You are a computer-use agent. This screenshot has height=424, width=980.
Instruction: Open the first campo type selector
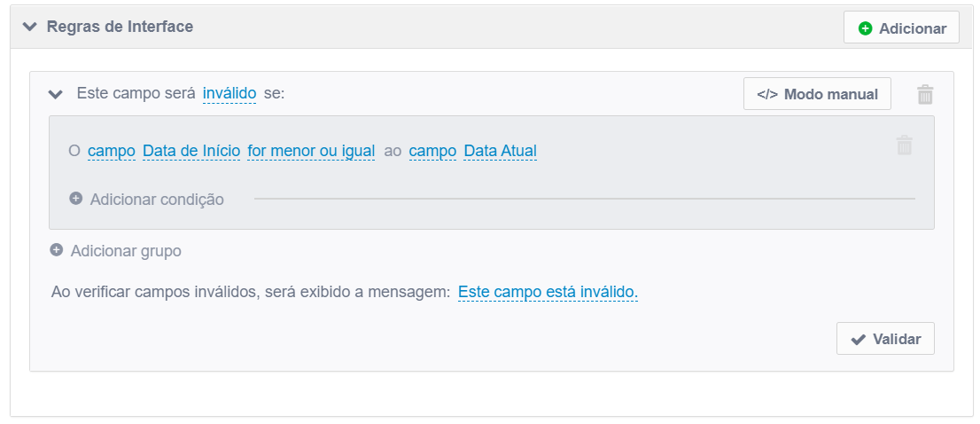(112, 151)
